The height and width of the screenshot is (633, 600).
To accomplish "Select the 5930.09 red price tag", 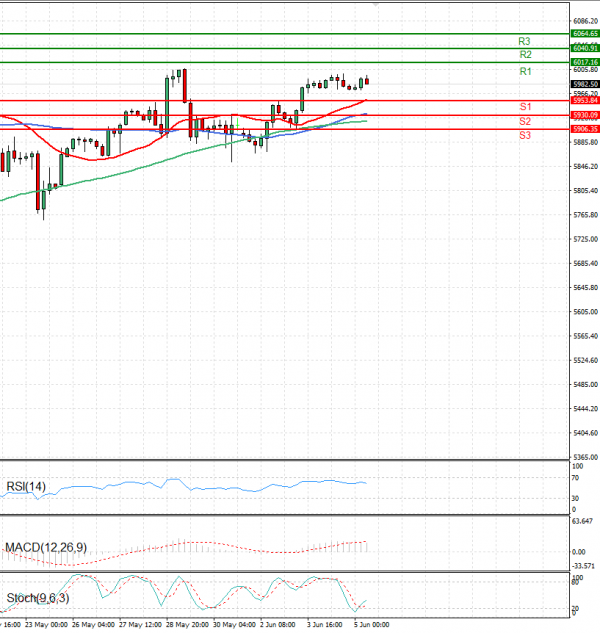I will pyautogui.click(x=585, y=115).
